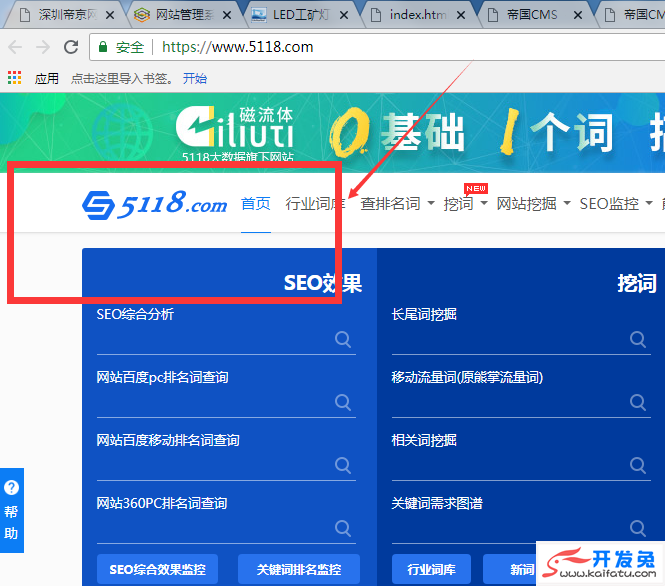Click search icon under 移动流量词
The height and width of the screenshot is (586, 665).
coord(637,402)
